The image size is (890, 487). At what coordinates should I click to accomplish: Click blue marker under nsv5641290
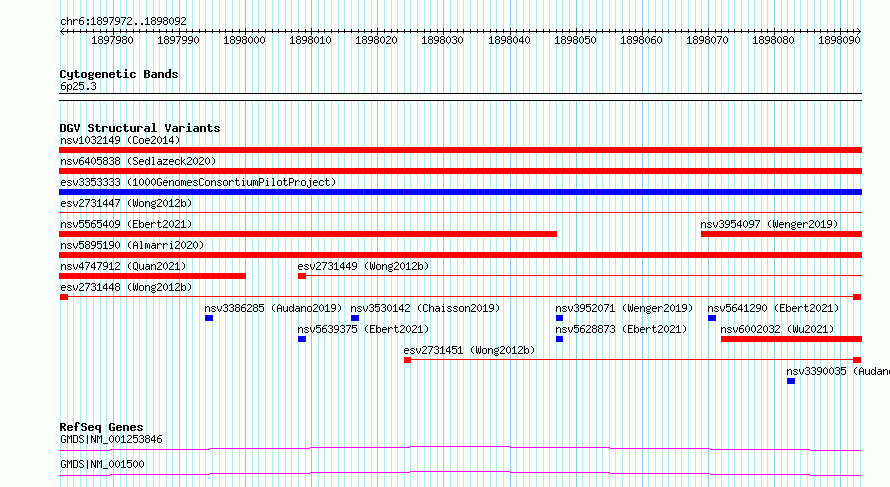point(712,318)
